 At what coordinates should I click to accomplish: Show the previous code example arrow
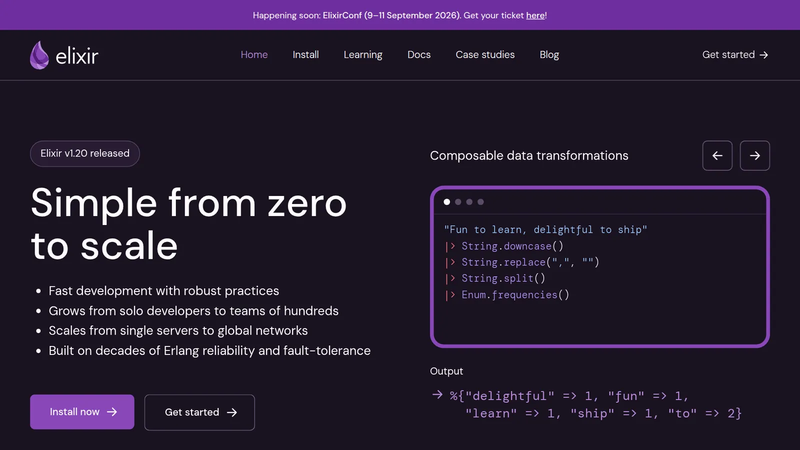click(717, 156)
